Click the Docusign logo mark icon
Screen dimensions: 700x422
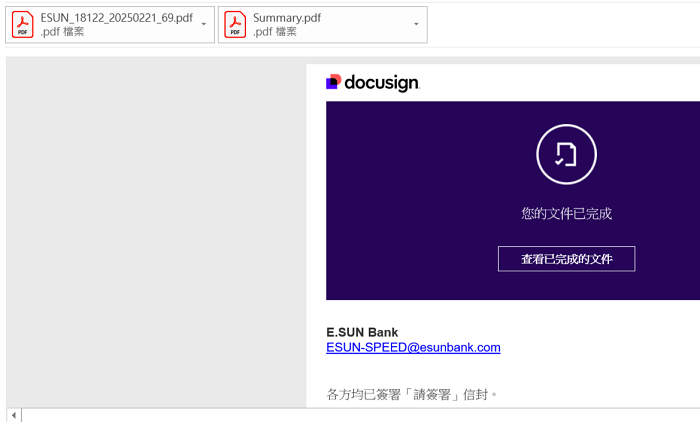click(334, 82)
